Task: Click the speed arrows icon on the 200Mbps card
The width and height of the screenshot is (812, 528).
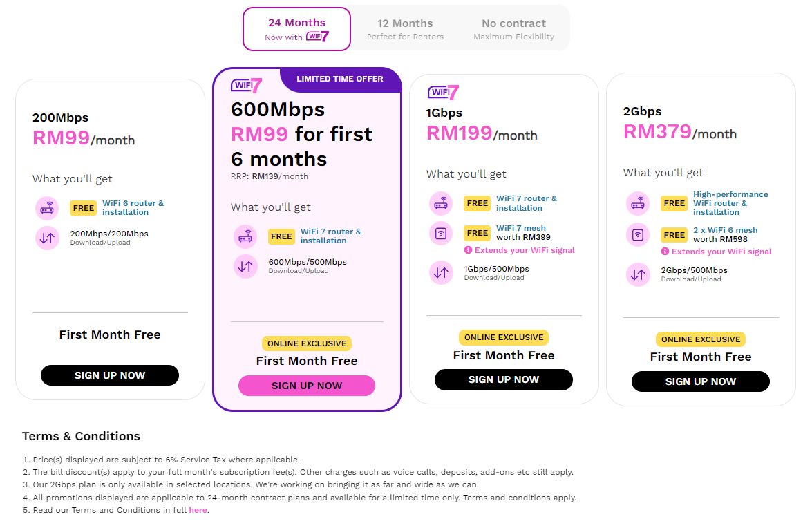Action: point(47,238)
